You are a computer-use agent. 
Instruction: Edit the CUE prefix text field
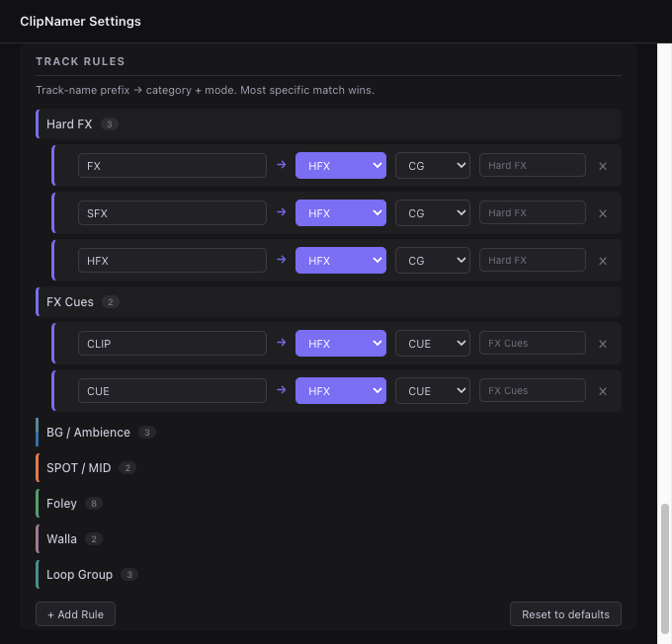[172, 391]
